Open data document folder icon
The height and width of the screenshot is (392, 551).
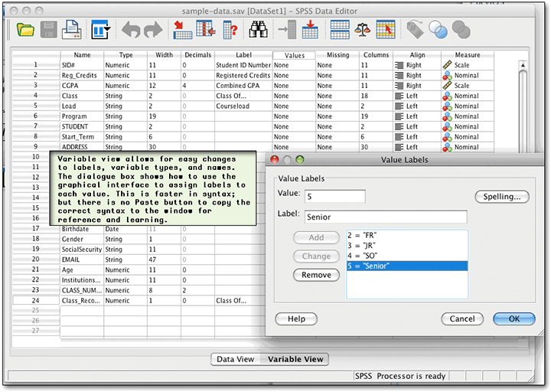click(x=25, y=30)
